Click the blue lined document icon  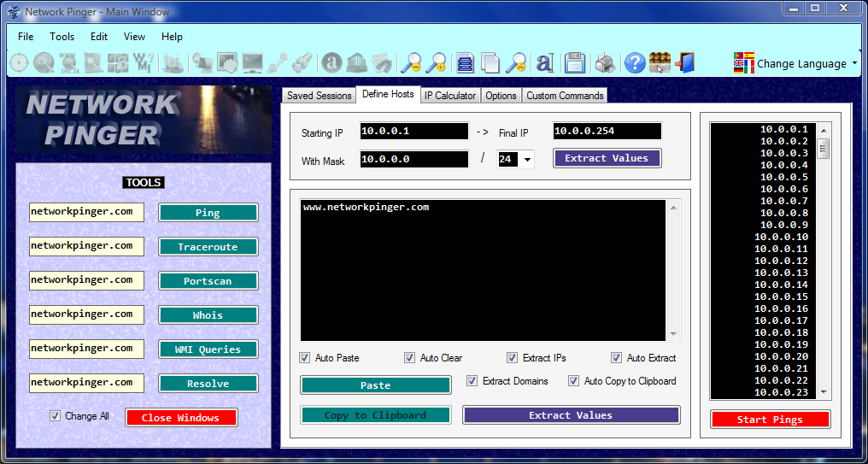(x=466, y=62)
